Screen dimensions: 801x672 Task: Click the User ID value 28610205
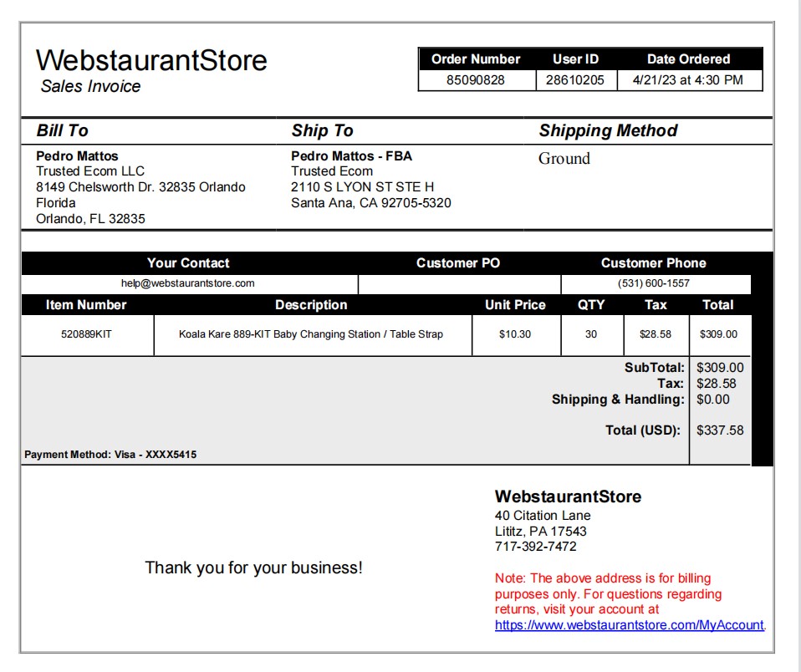(575, 80)
